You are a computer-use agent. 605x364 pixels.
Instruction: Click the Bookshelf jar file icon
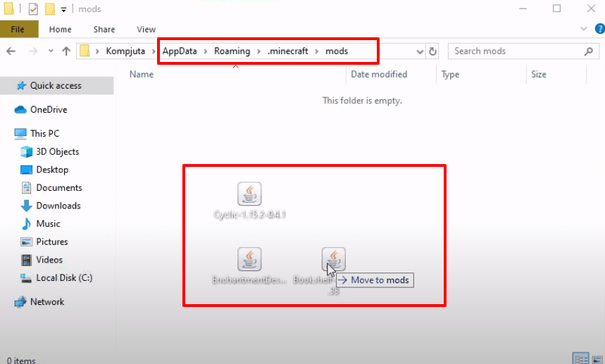coord(334,259)
